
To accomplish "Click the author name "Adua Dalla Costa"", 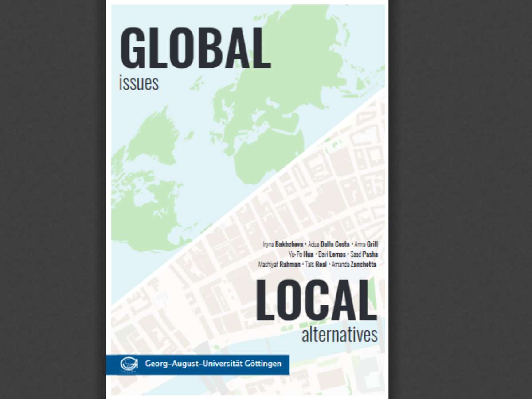I will click(x=329, y=244).
